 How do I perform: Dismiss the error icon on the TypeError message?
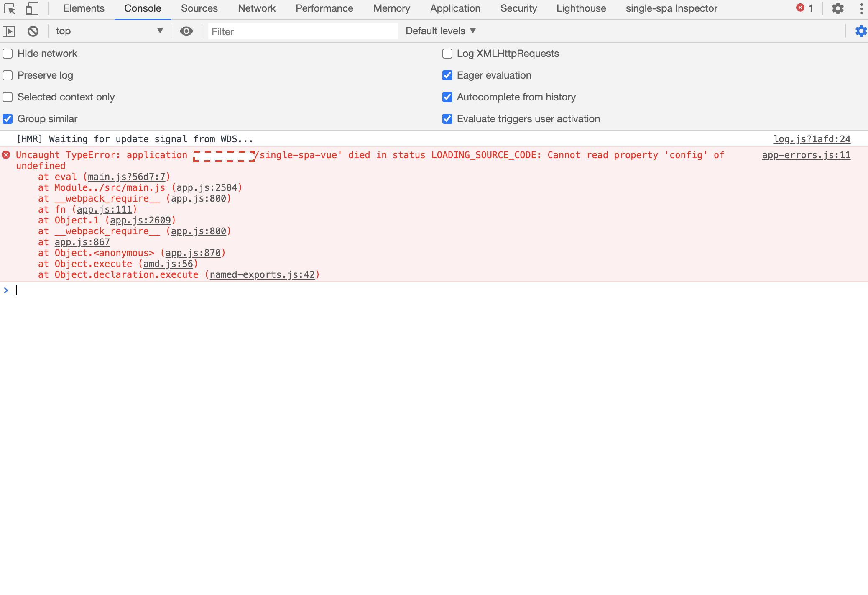click(6, 155)
